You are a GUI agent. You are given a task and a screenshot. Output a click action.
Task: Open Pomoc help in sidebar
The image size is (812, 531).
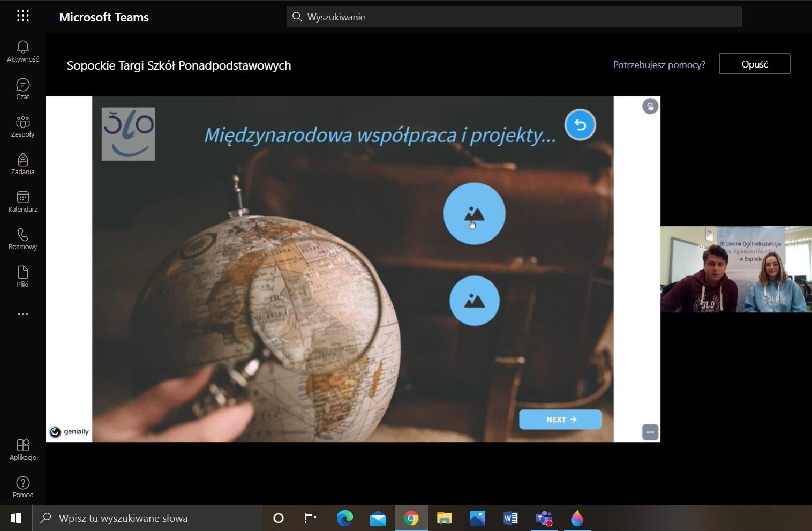coord(22,487)
